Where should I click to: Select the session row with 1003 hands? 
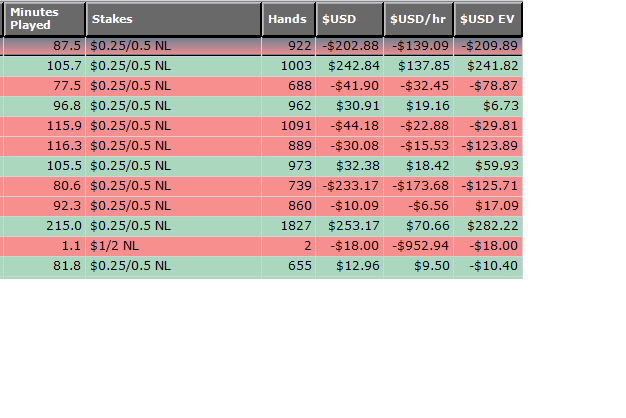click(x=261, y=66)
